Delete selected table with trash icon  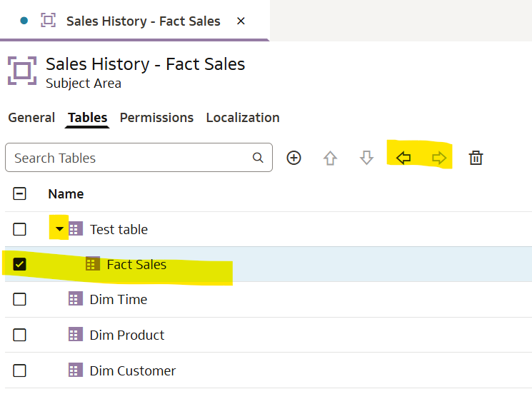pyautogui.click(x=476, y=158)
